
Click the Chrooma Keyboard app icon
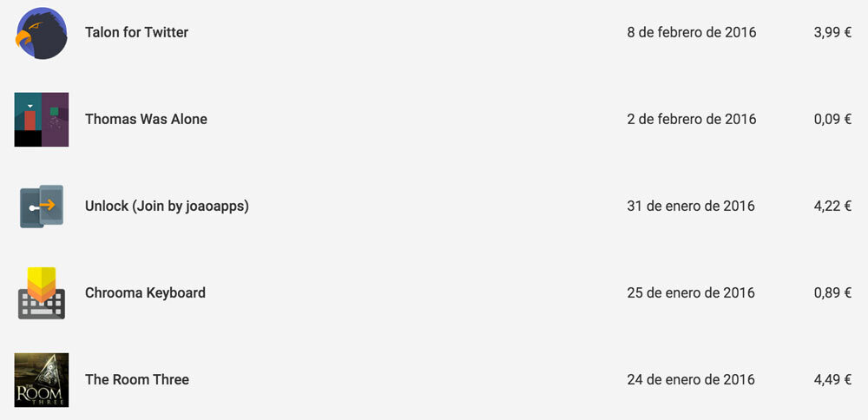click(42, 293)
